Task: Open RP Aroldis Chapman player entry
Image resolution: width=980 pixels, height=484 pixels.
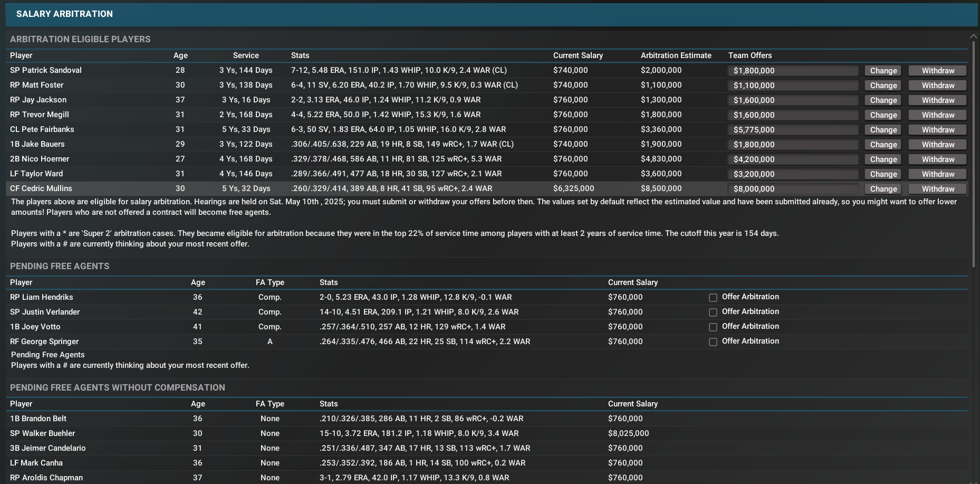Action: pyautogui.click(x=46, y=478)
